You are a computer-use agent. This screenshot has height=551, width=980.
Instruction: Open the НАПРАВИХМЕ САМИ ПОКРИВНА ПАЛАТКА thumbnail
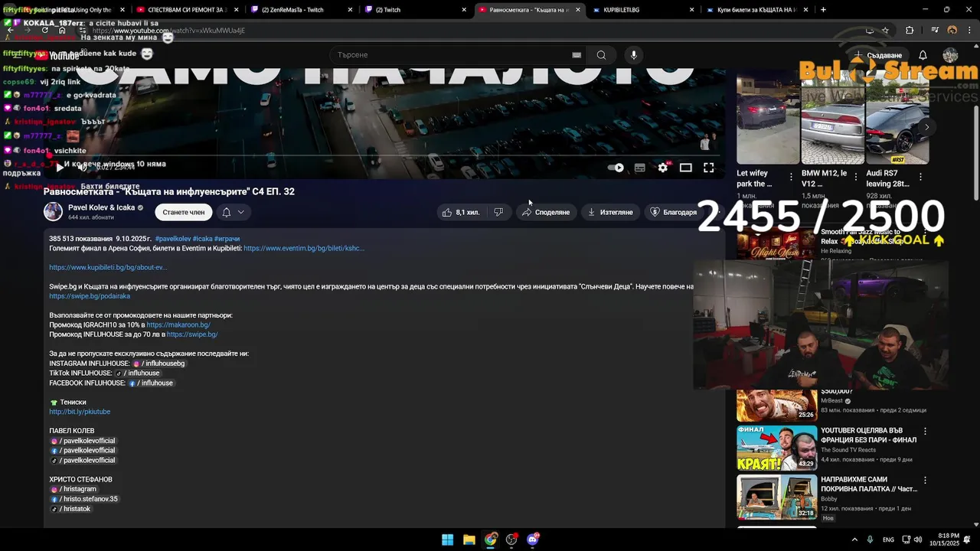[x=776, y=497]
